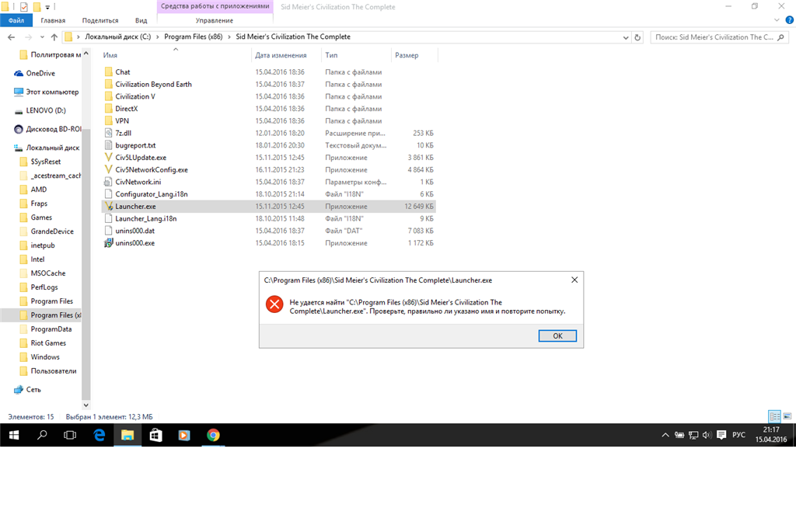Expand the root breadcrumb arrow before Локальный диск
Viewport: 796px width, 532px height.
(x=79, y=37)
